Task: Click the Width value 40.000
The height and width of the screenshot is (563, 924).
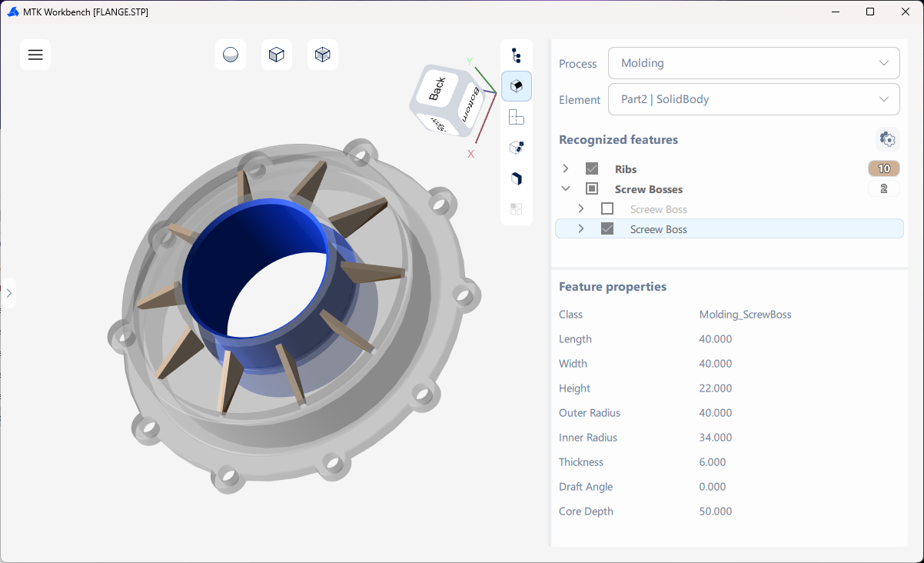Action: 716,364
